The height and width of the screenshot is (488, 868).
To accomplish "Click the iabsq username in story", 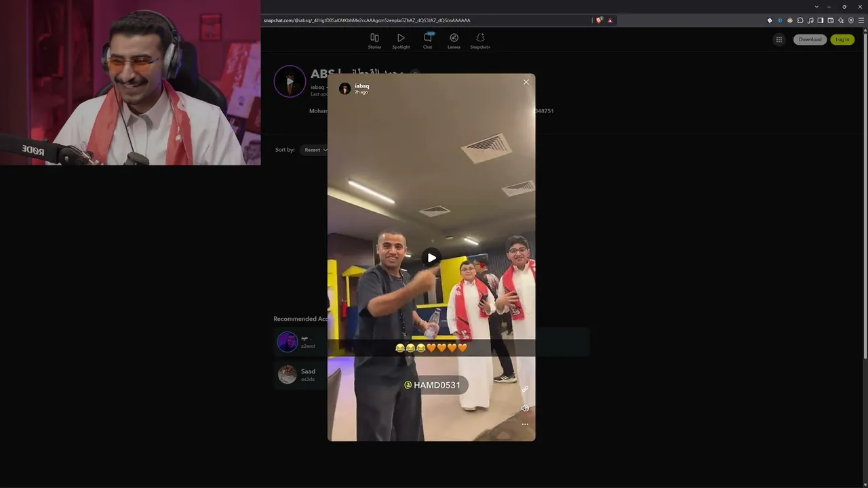I will click(x=362, y=86).
